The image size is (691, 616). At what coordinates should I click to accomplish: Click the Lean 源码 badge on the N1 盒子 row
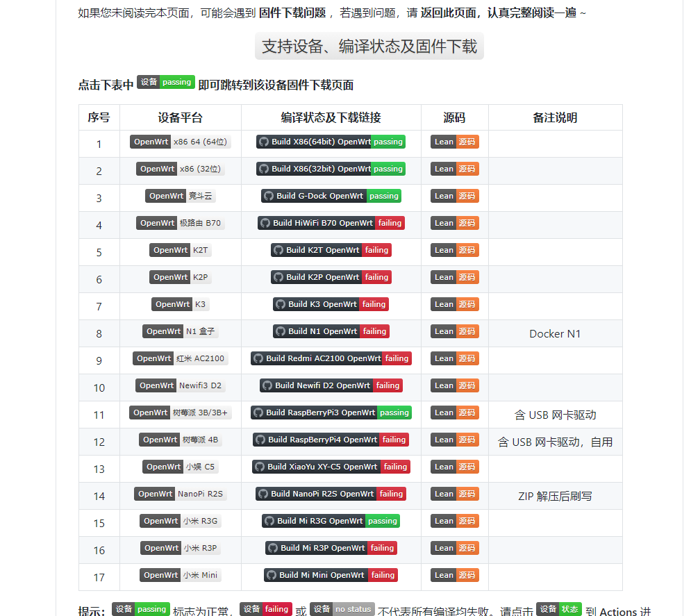(x=455, y=331)
